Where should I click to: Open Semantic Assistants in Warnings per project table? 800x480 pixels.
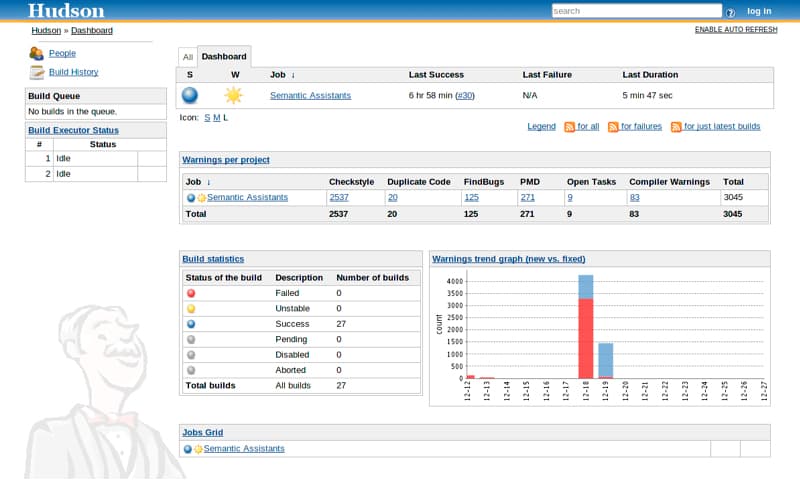coord(247,197)
